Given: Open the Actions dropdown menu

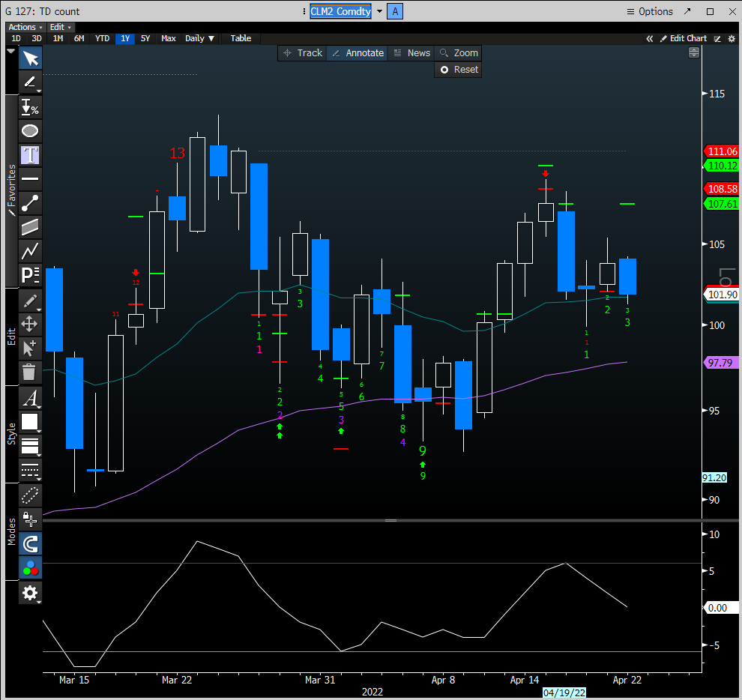Looking at the screenshot, I should pyautogui.click(x=25, y=27).
